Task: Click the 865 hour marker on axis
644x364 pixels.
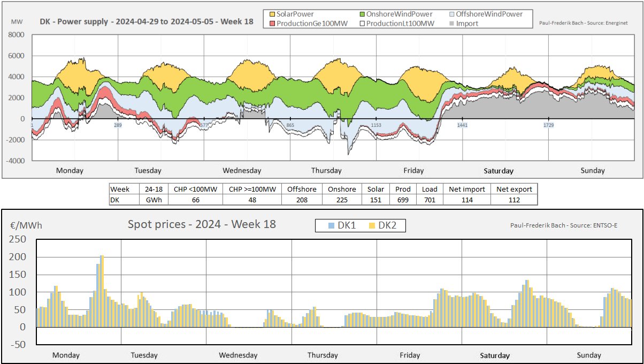Action: (290, 125)
